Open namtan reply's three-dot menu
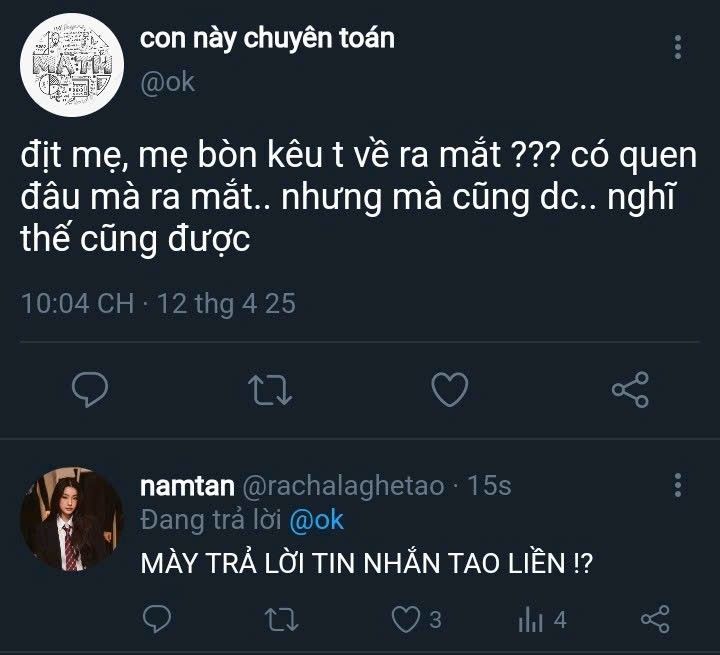 pyautogui.click(x=679, y=485)
